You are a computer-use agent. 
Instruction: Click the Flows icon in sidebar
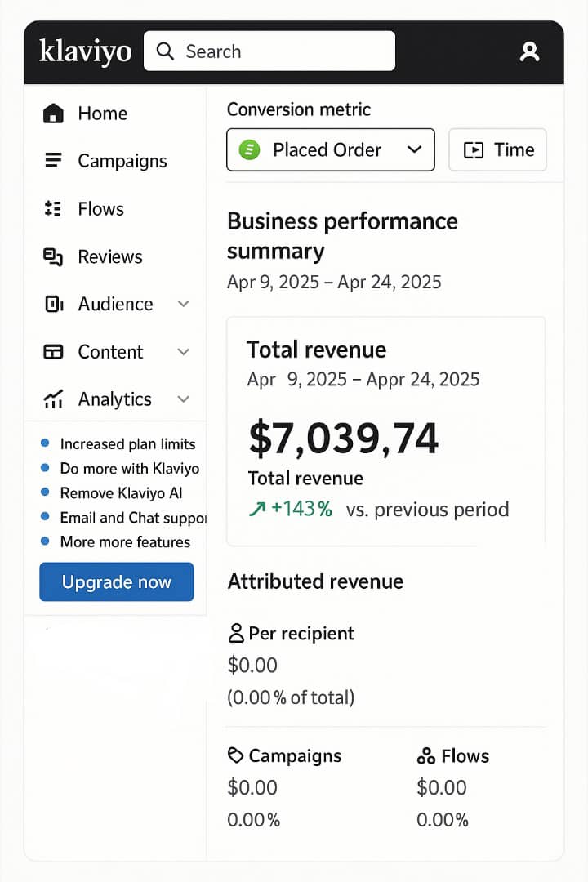(x=53, y=208)
